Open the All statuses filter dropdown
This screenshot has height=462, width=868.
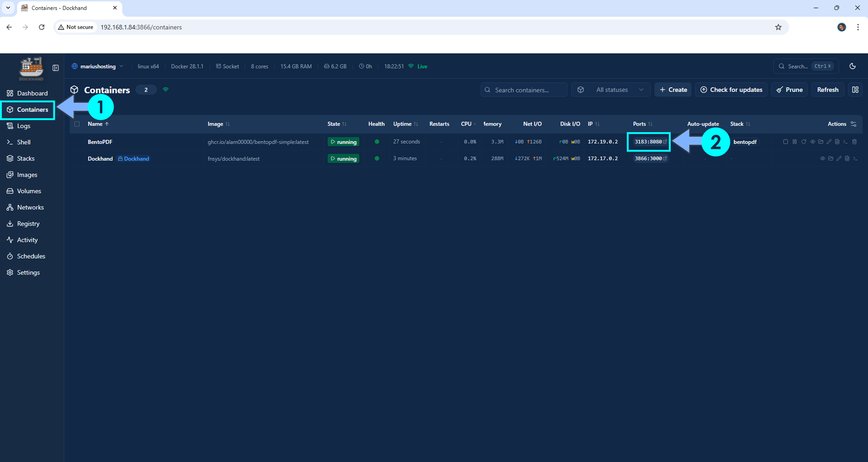[610, 90]
